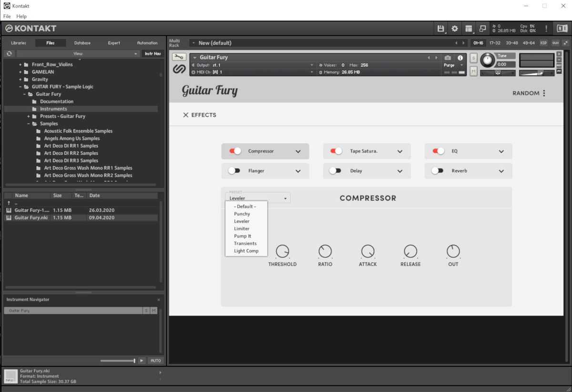
Task: Enable the Flanger effect switch
Action: 234,171
